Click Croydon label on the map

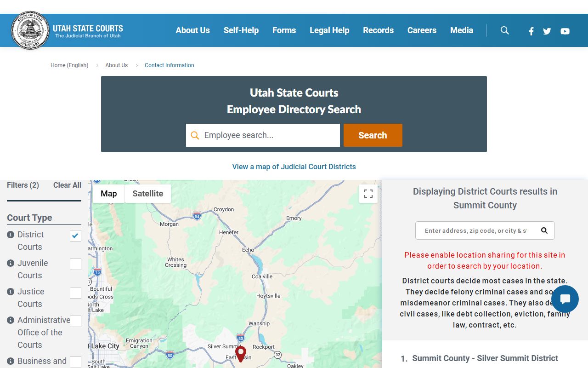[x=224, y=209]
